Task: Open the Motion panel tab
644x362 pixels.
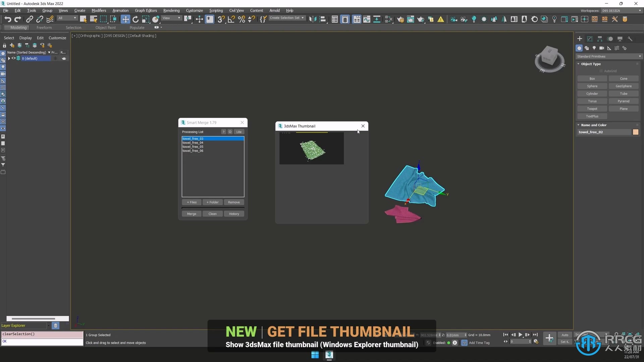Action: [x=610, y=39]
